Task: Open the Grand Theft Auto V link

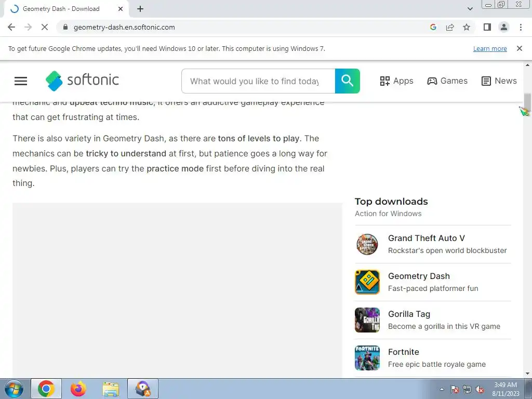Action: pyautogui.click(x=427, y=238)
